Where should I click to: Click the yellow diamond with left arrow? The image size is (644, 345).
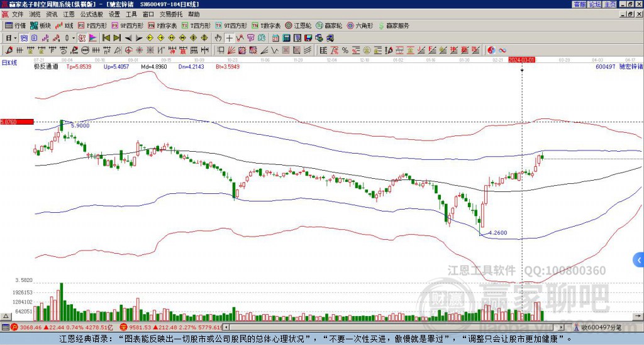coord(150,38)
